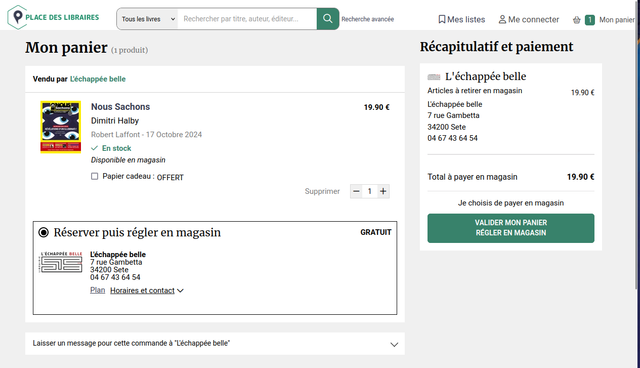Select phone '04 67 43 64 54' in recap

click(452, 138)
